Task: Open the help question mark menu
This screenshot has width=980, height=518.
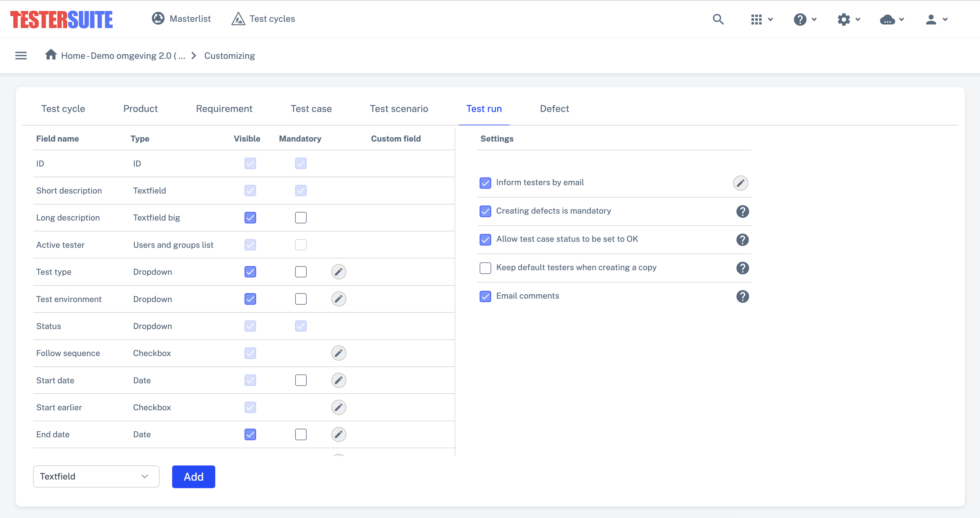Action: [x=800, y=19]
